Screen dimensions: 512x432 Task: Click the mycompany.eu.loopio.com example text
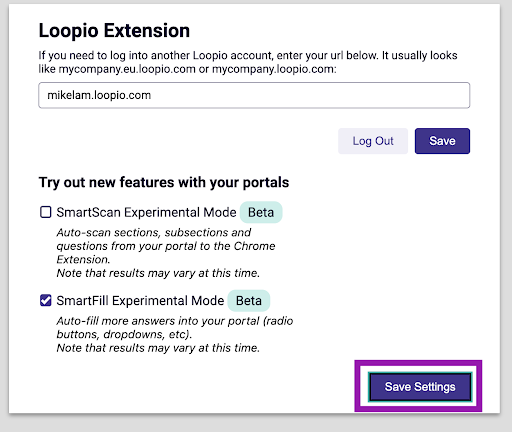point(127,69)
